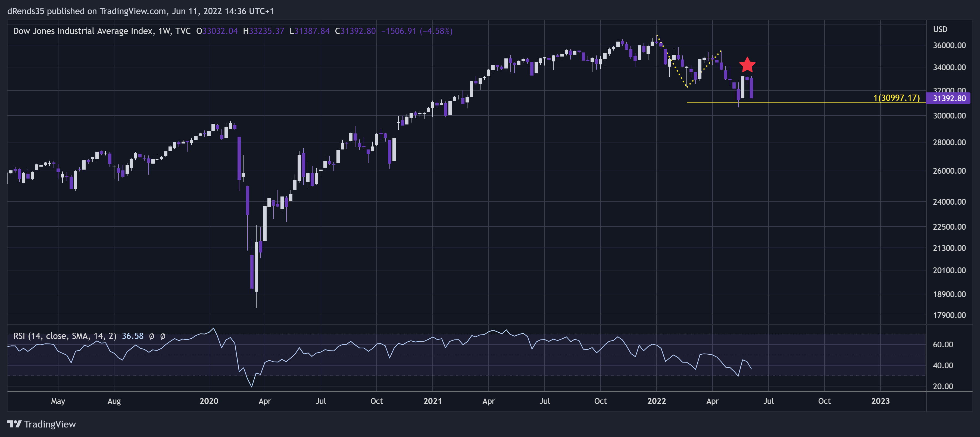Image resolution: width=980 pixels, height=437 pixels.
Task: Click the 2023 time axis label
Action: pos(880,401)
